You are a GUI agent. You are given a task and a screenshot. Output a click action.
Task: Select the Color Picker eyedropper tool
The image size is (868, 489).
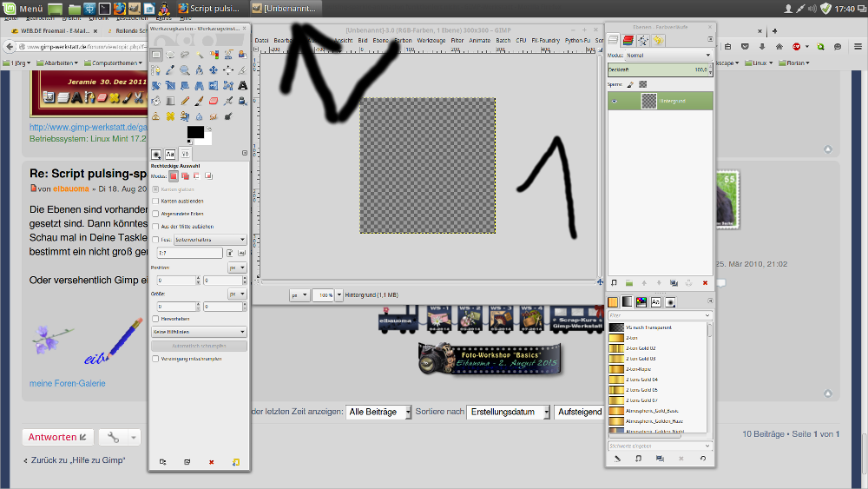pos(170,69)
